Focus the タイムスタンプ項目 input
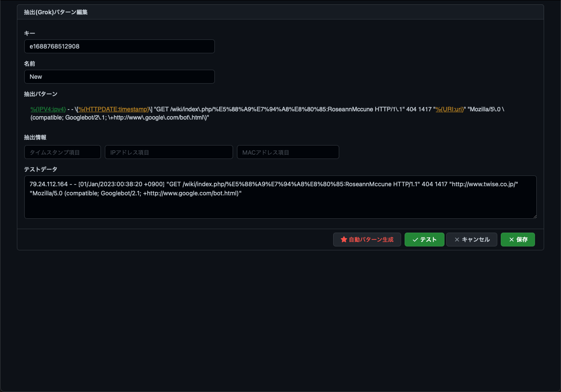This screenshot has width=561, height=392. click(62, 152)
